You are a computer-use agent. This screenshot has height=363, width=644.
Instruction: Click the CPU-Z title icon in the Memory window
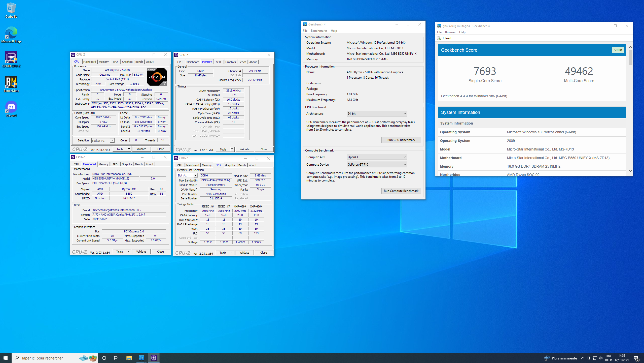pos(176,55)
